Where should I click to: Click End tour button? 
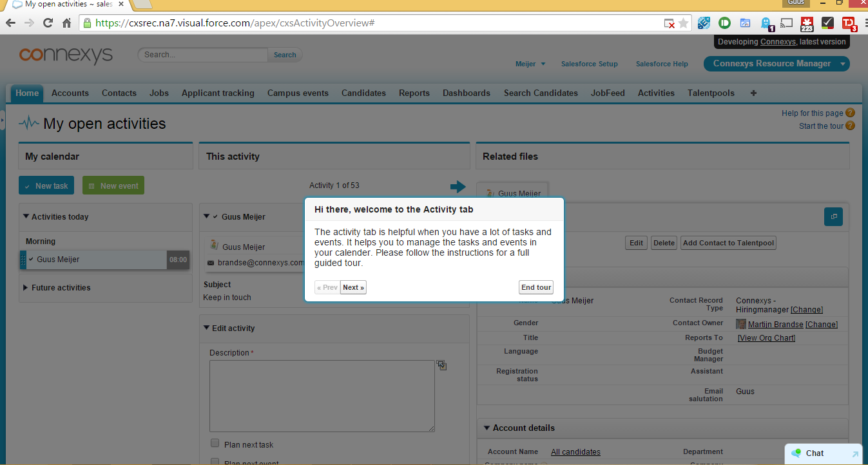[x=536, y=287]
